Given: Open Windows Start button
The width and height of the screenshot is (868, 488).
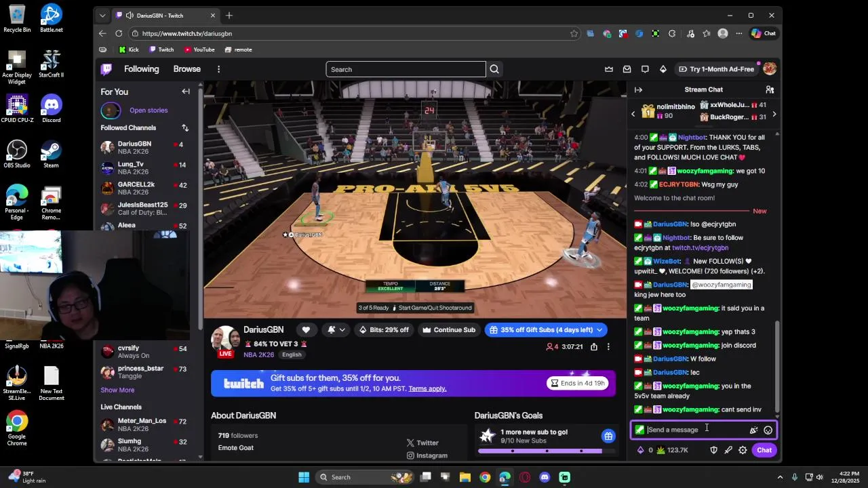Looking at the screenshot, I should [304, 477].
